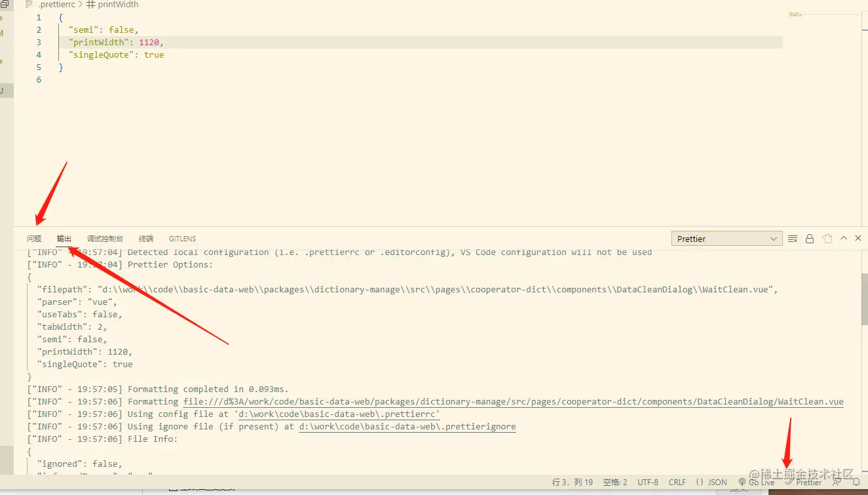Close the bottom panel
The height and width of the screenshot is (495, 868).
pyautogui.click(x=858, y=238)
